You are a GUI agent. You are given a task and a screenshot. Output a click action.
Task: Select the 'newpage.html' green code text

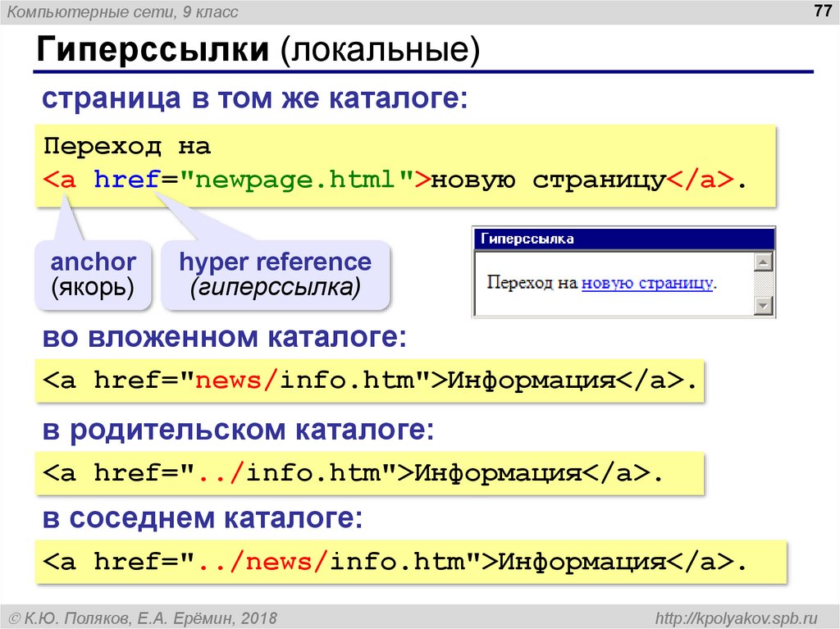click(294, 180)
